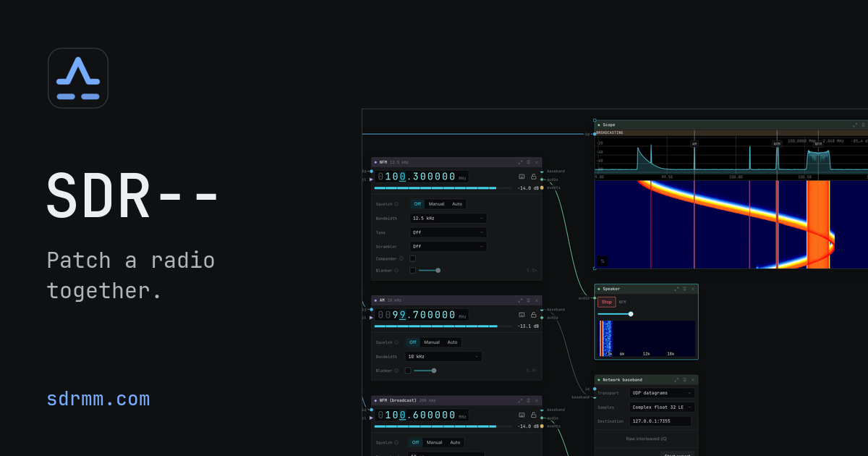868x456 pixels.
Task: Expand the NFM panel to fullscreen
Action: 520,162
